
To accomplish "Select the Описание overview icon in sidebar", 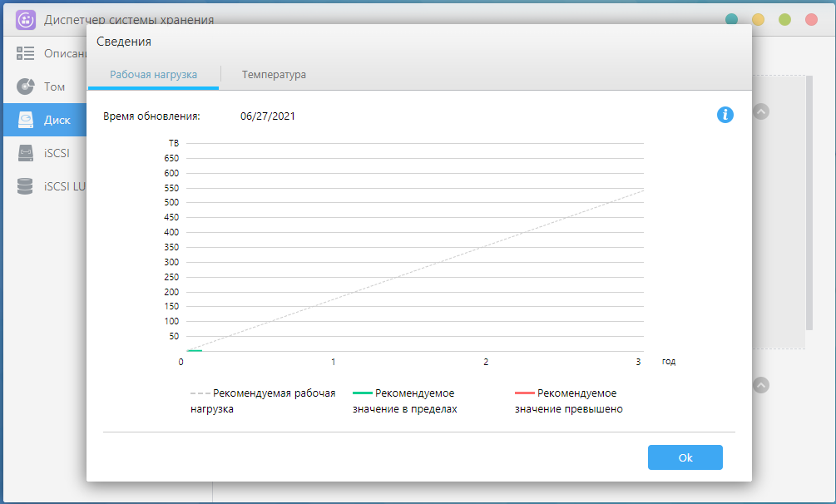I will coord(25,53).
